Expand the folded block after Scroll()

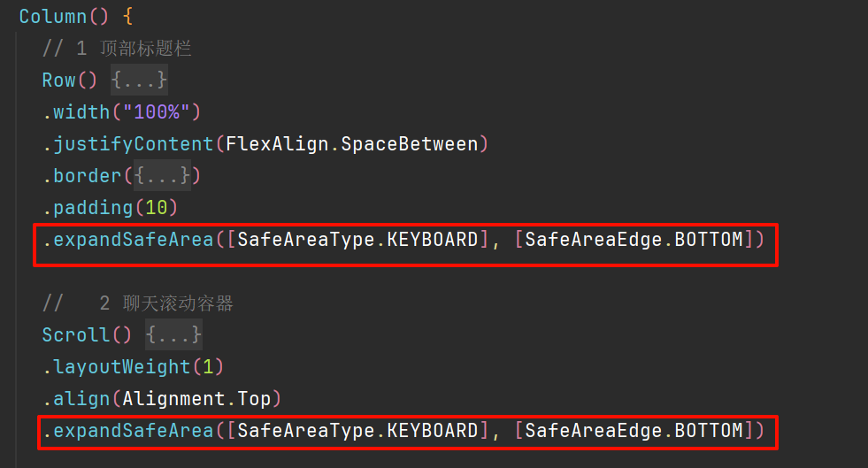174,335
